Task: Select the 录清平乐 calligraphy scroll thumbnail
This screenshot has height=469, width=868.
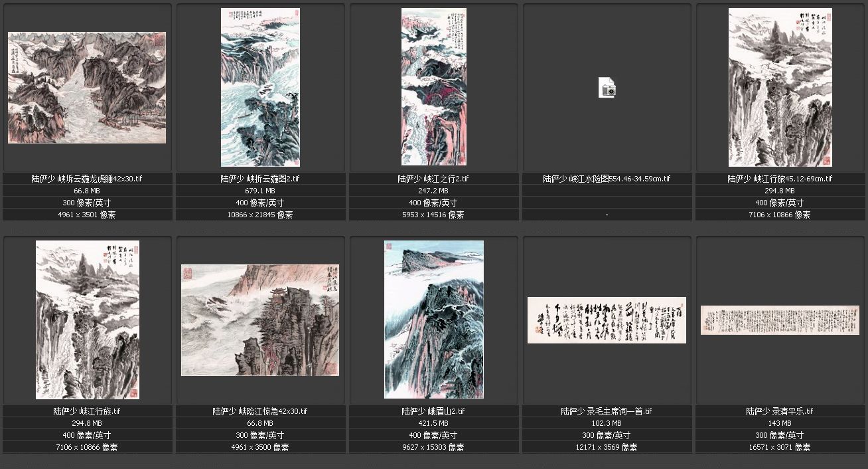Action: coord(780,320)
